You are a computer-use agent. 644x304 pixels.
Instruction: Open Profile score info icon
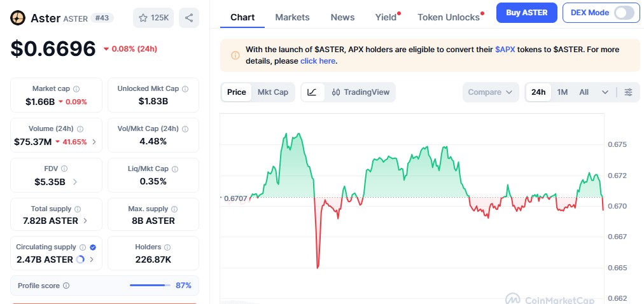pos(66,286)
